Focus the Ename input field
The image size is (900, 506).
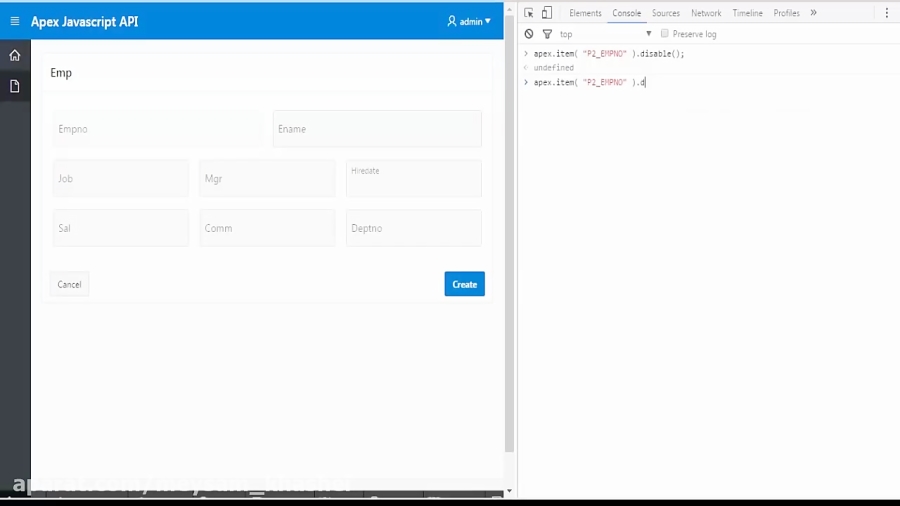pyautogui.click(x=377, y=129)
